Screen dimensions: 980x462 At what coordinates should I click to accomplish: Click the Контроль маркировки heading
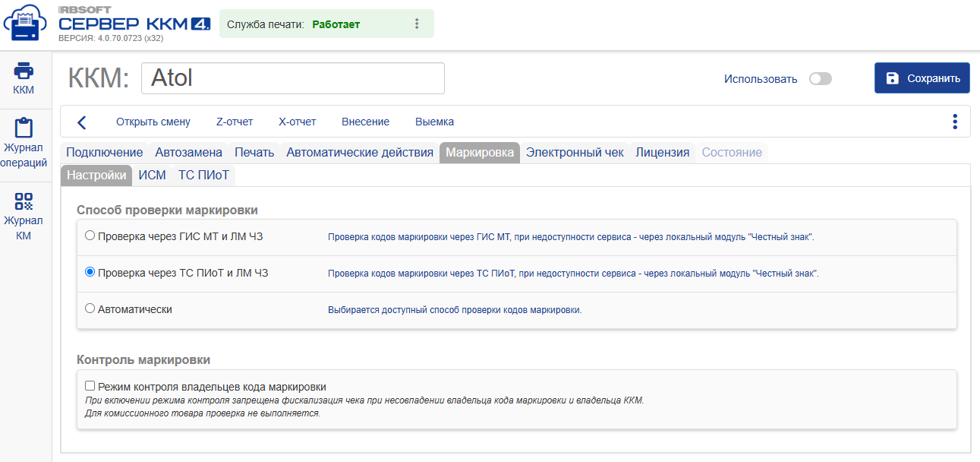[143, 359]
